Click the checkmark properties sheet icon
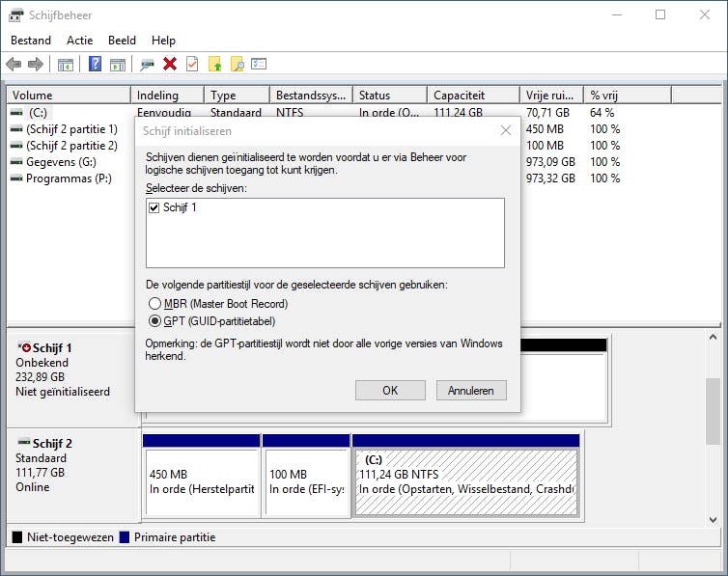 192,64
